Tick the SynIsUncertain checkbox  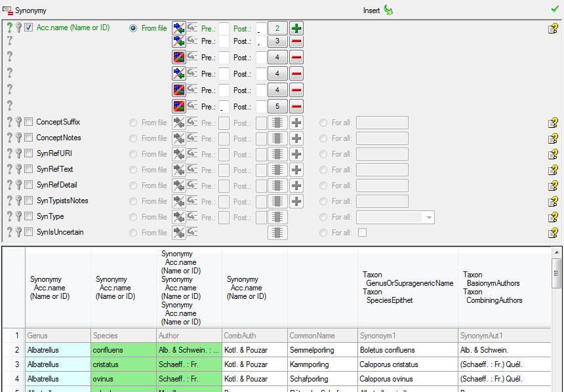[29, 233]
